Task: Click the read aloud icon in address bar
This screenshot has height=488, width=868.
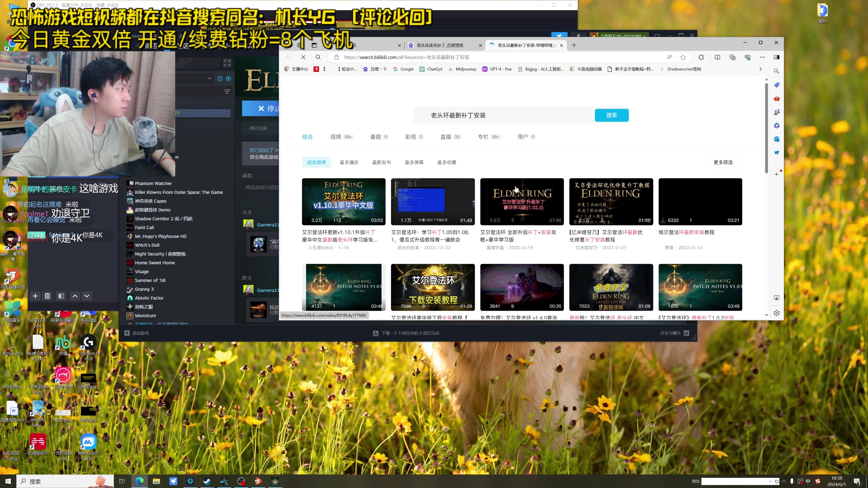Action: pos(669,57)
